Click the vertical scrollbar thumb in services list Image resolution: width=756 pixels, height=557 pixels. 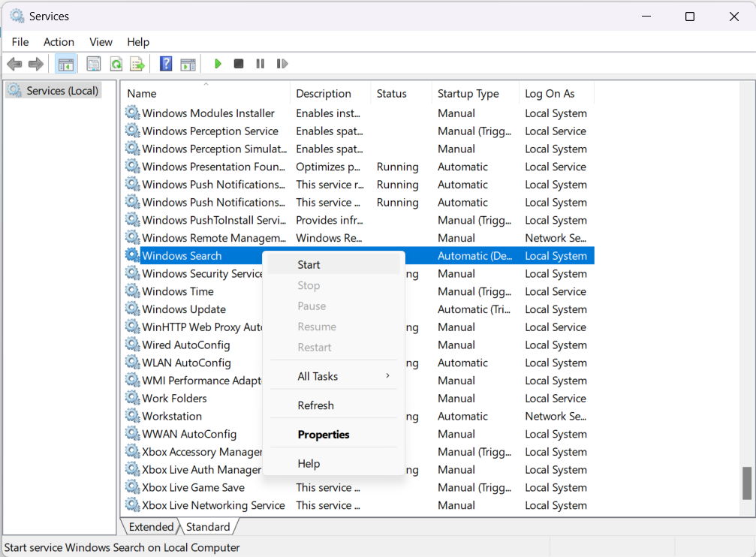point(746,483)
